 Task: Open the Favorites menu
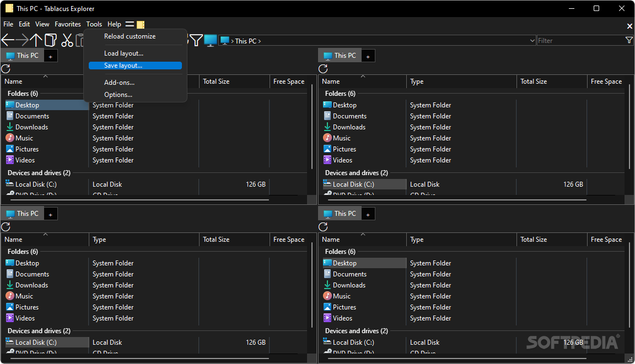point(68,24)
